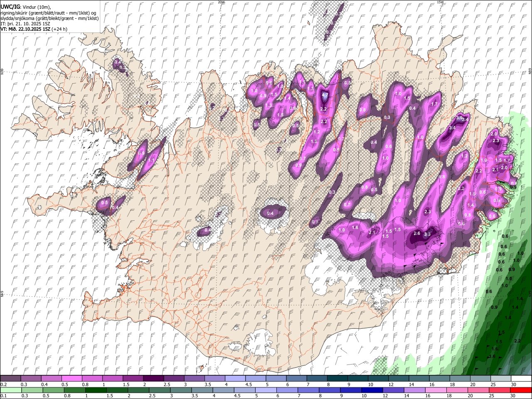Click the bright red swatch labeled 30 in the rain scale
Screen dimensions: 532x399
point(521,390)
